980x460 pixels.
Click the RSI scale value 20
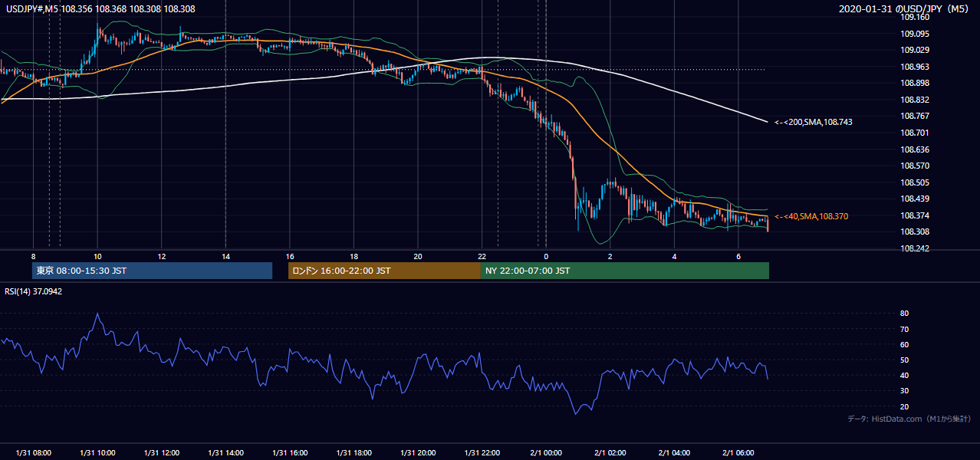[x=904, y=407]
